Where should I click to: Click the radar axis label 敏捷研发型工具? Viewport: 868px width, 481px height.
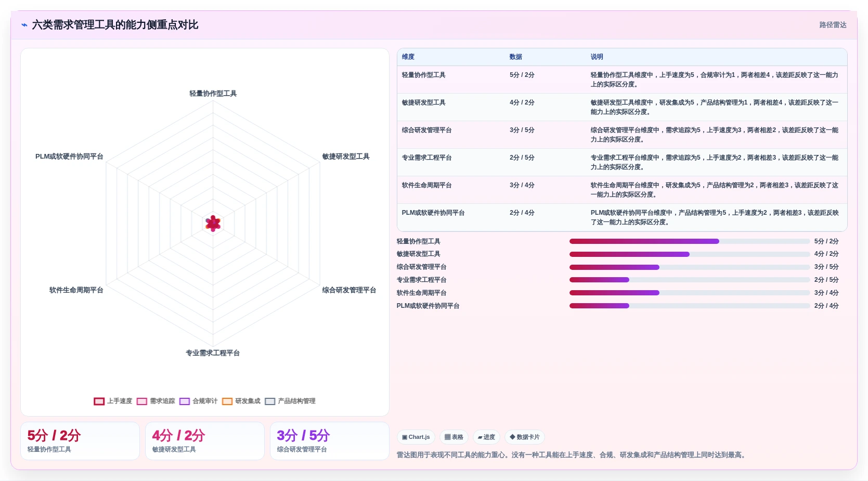coord(346,157)
